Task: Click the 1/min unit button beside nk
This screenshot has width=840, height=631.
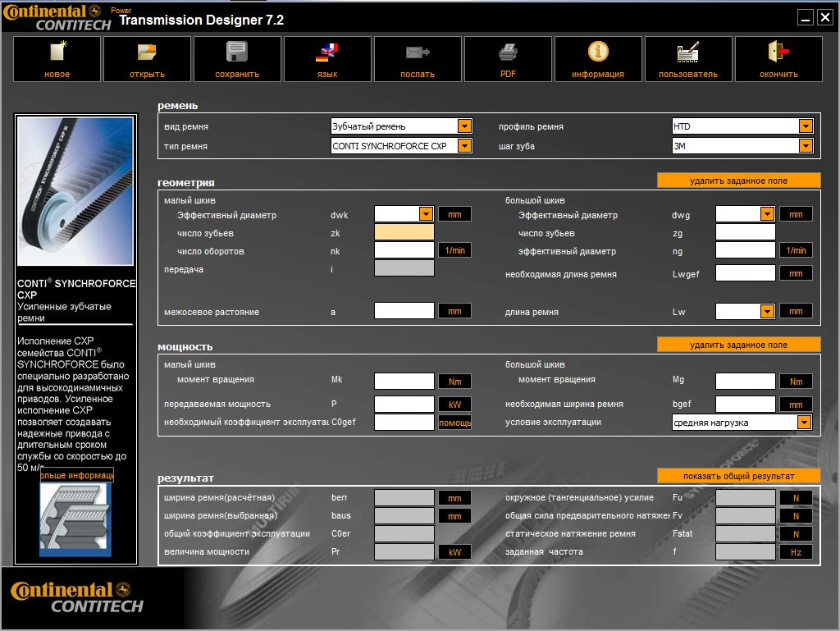Action: [454, 250]
